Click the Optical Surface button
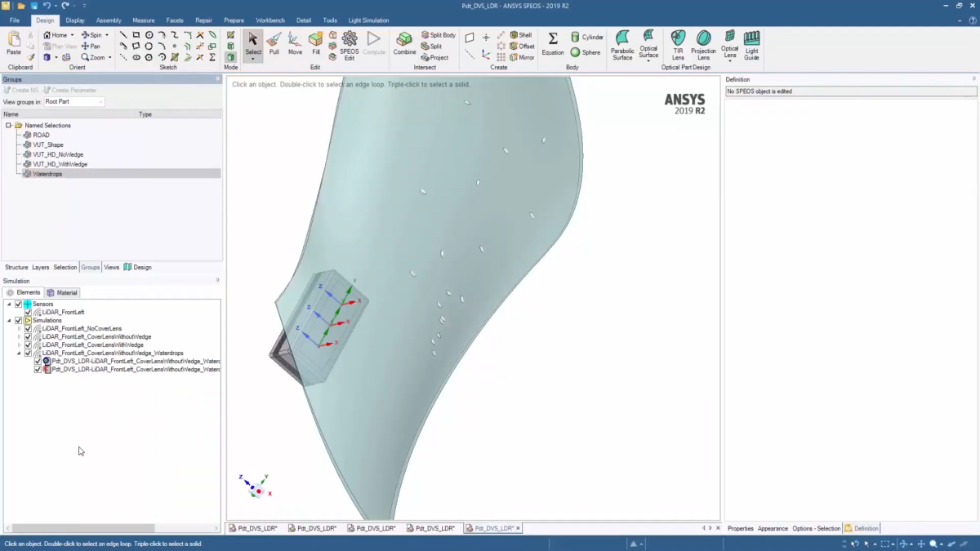 [x=648, y=46]
